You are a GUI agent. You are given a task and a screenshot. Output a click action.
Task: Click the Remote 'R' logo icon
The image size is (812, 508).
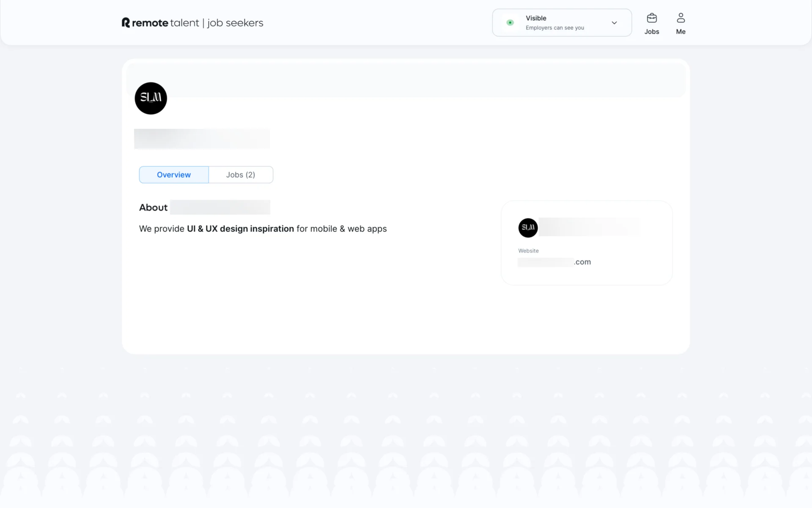[126, 22]
